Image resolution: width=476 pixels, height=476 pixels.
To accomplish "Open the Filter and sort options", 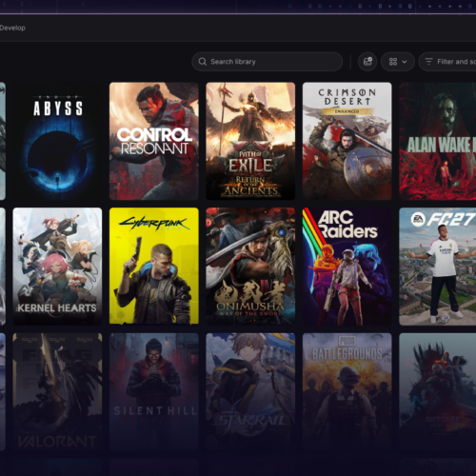I will [x=447, y=62].
